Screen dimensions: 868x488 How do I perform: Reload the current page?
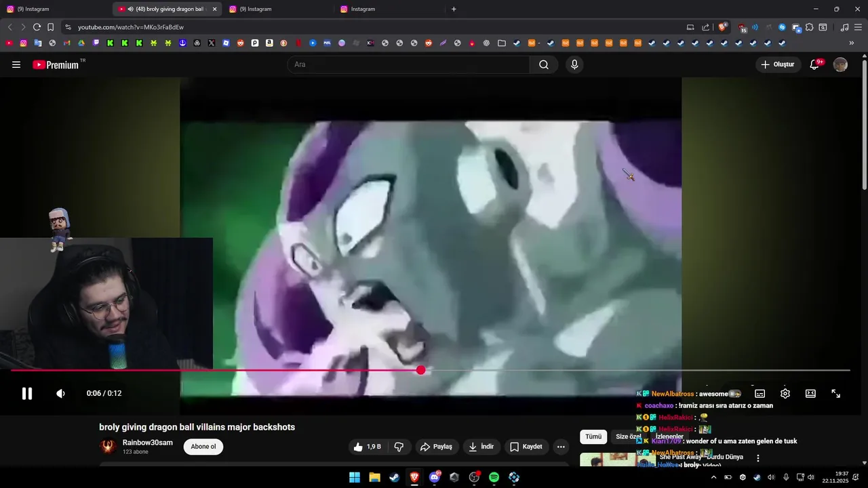37,27
